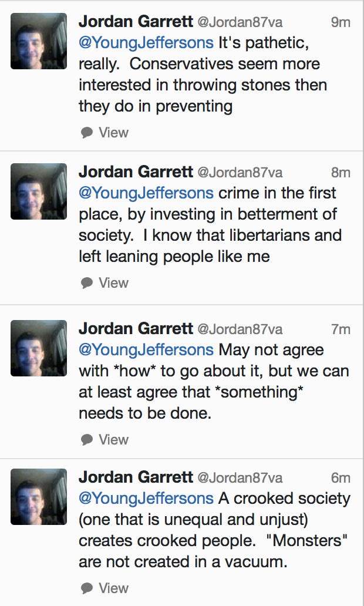Open @YoungJeffersons mention in the 8m tweet
This screenshot has width=364, height=606.
click(146, 193)
